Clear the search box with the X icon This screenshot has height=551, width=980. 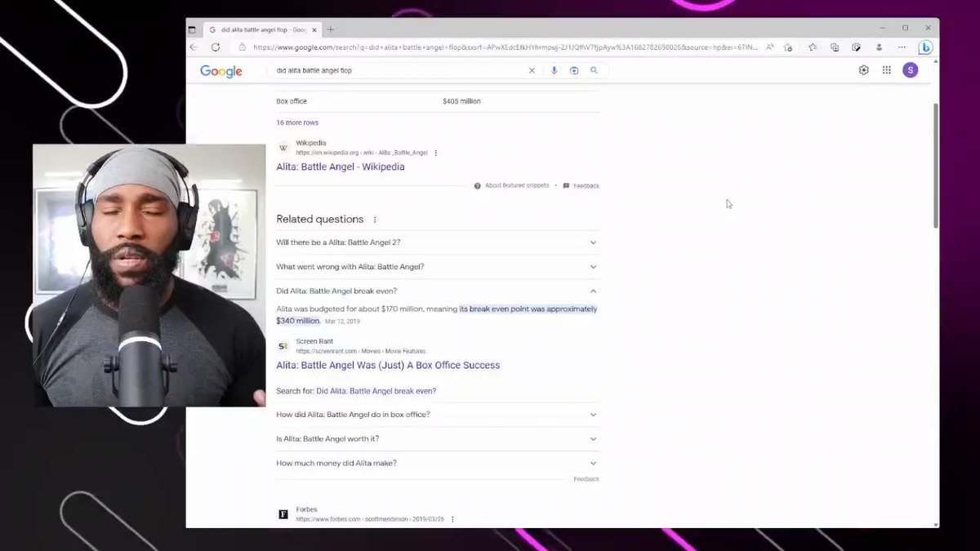click(x=532, y=71)
